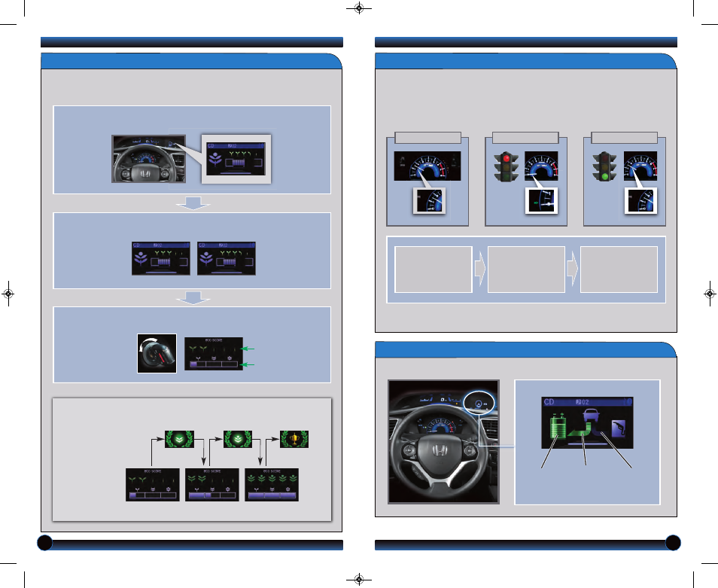Click 'ECO SCORE' heading beside the ignition key
The image size is (718, 588).
(214, 340)
